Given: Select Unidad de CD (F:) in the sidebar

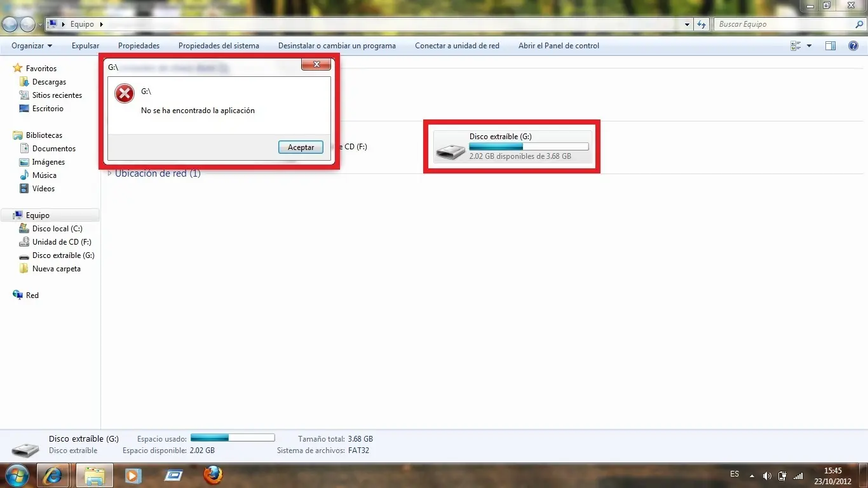Looking at the screenshot, I should (x=62, y=242).
